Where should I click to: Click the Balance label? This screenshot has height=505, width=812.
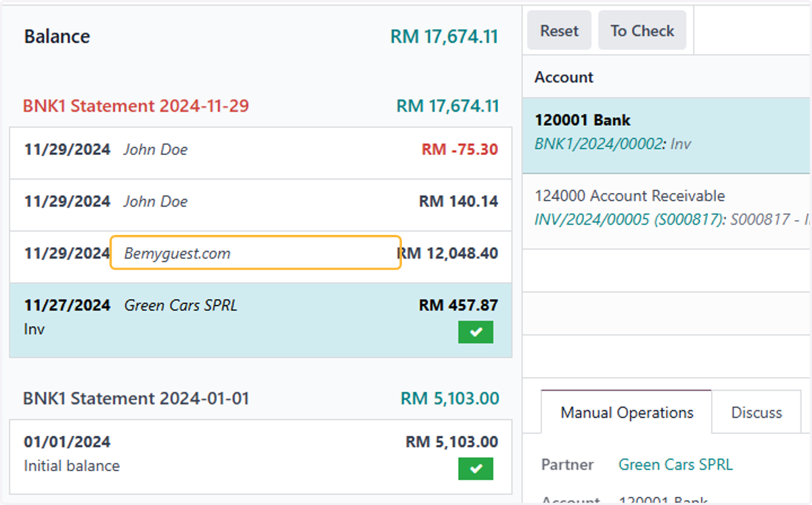point(57,37)
